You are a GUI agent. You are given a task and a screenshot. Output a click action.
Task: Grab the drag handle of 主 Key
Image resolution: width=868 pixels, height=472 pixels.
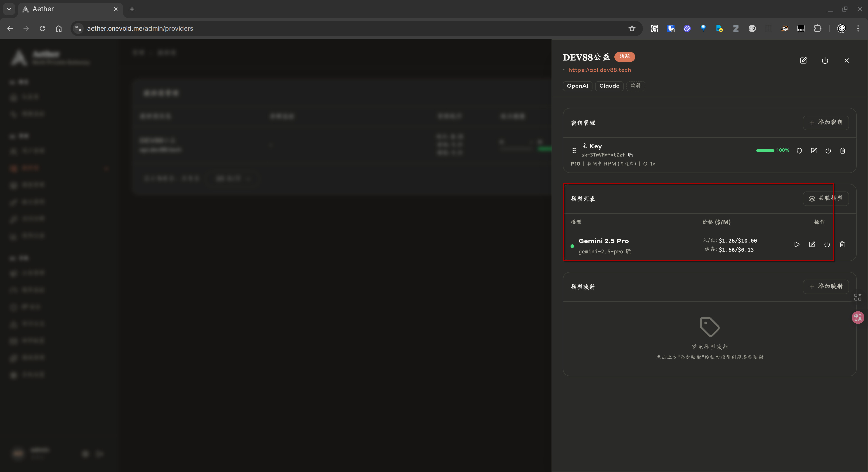coord(574,151)
